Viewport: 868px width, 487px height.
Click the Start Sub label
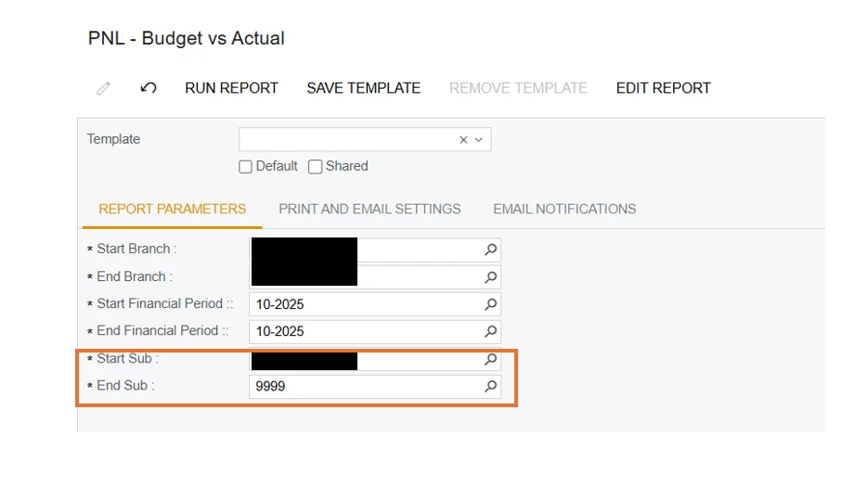[127, 358]
